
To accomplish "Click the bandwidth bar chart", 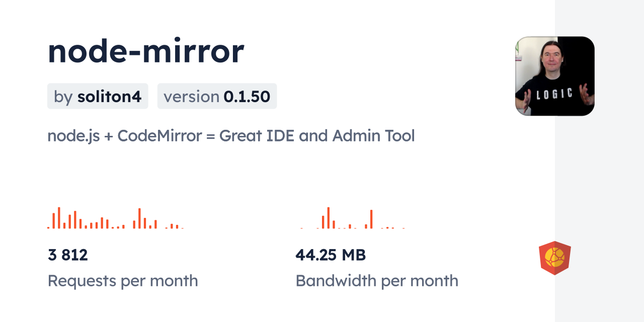I will (352, 218).
